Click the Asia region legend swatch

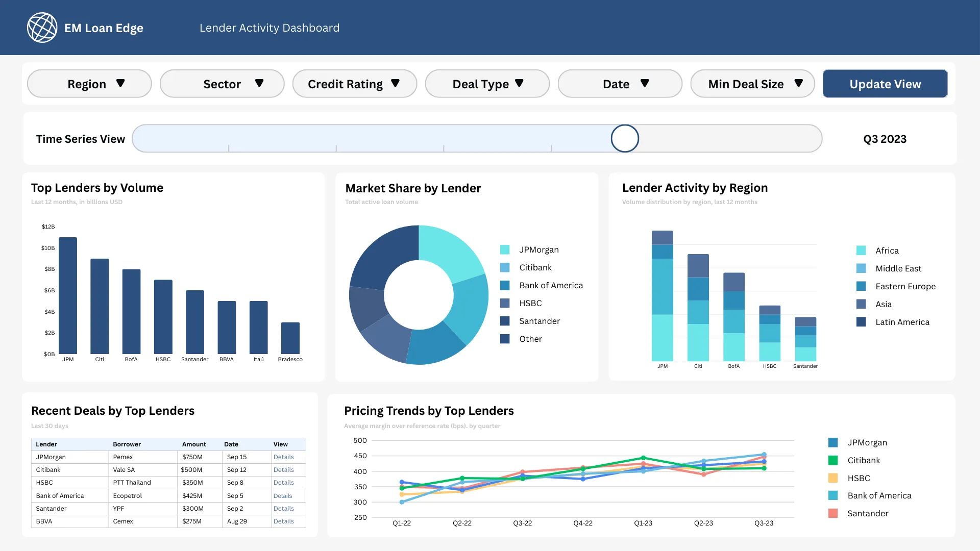coord(861,304)
